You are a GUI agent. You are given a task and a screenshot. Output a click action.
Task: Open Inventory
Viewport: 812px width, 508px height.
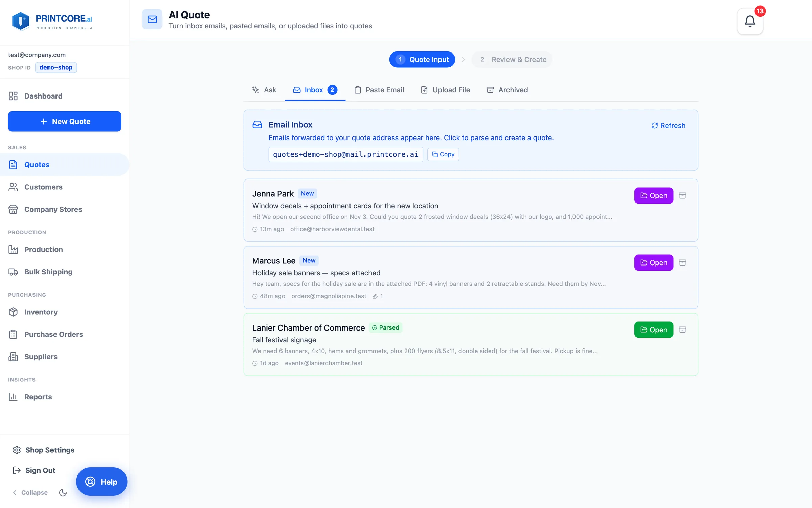coord(65,312)
